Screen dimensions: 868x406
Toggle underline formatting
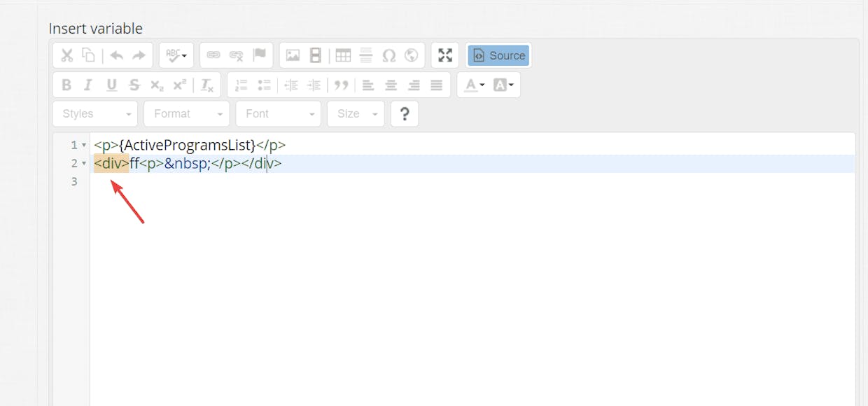coord(111,85)
